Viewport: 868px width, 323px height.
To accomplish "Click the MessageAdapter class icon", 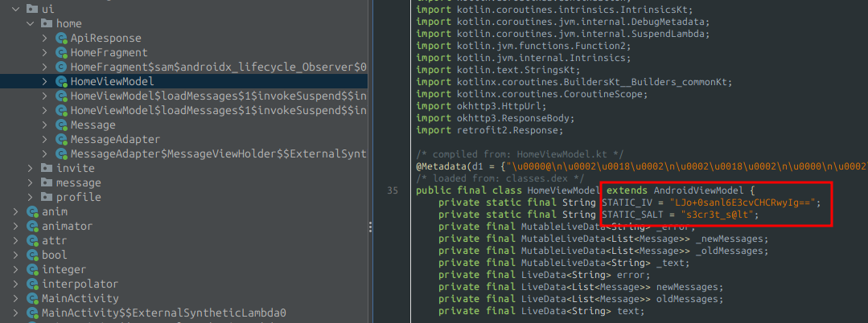I will (61, 139).
